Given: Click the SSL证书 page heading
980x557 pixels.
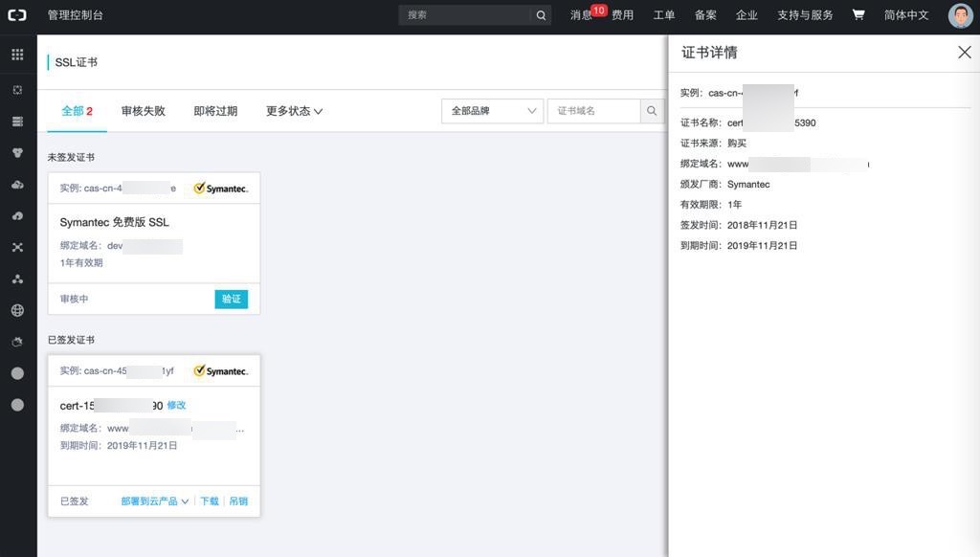Looking at the screenshot, I should click(x=77, y=62).
